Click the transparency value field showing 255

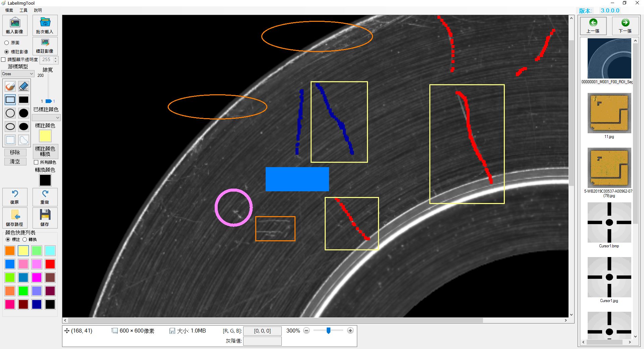coord(47,60)
